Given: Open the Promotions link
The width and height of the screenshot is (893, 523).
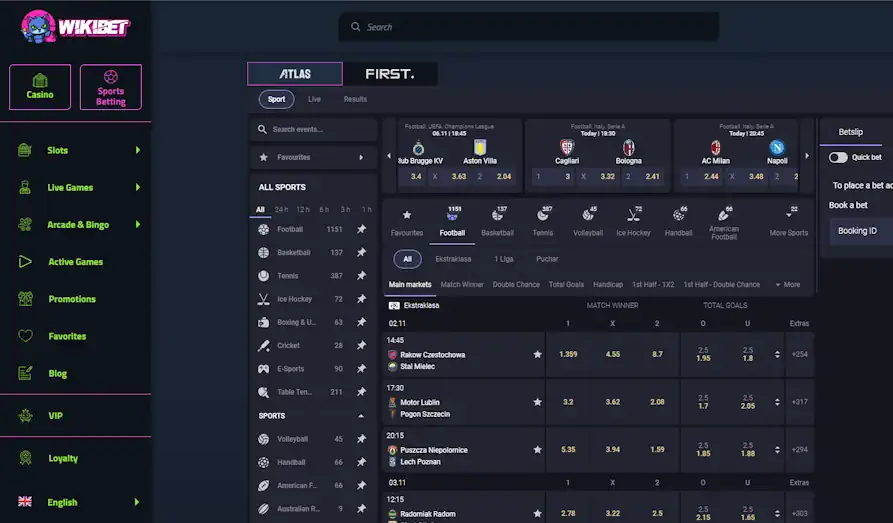Looking at the screenshot, I should pyautogui.click(x=72, y=299).
